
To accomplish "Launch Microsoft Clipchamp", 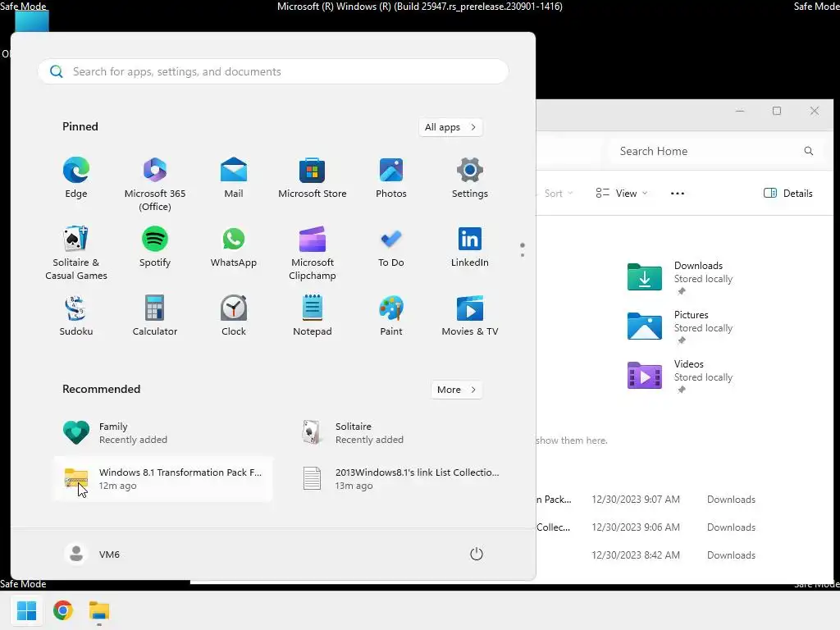I will (x=313, y=253).
